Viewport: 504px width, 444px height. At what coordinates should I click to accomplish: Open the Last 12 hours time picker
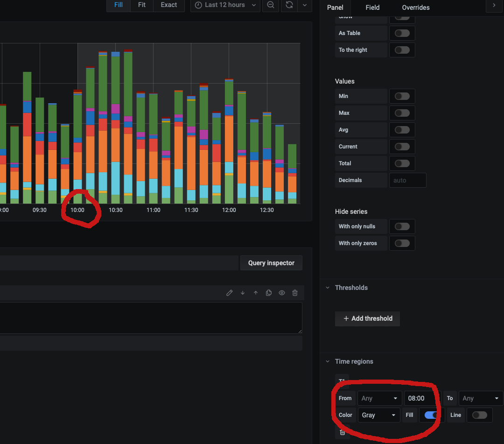(225, 5)
